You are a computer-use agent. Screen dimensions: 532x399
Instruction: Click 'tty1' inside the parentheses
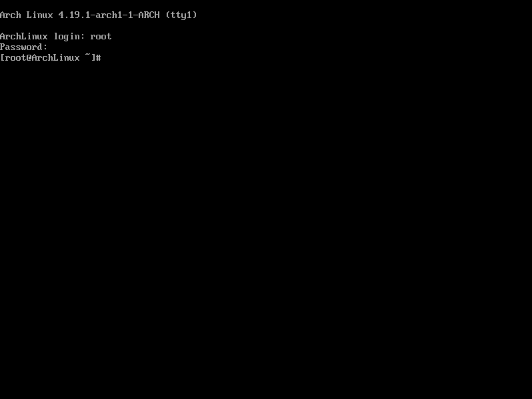181,15
